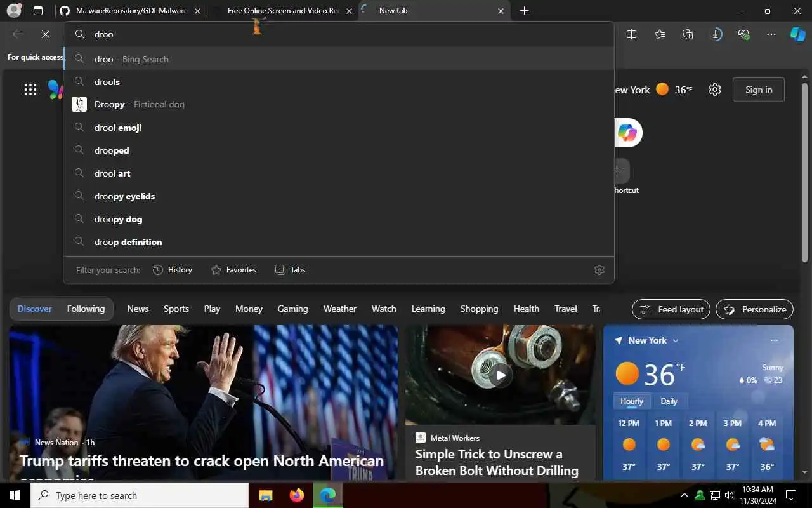812x508 pixels.
Task: Select 'drool emoji' suggestion
Action: tap(339, 128)
